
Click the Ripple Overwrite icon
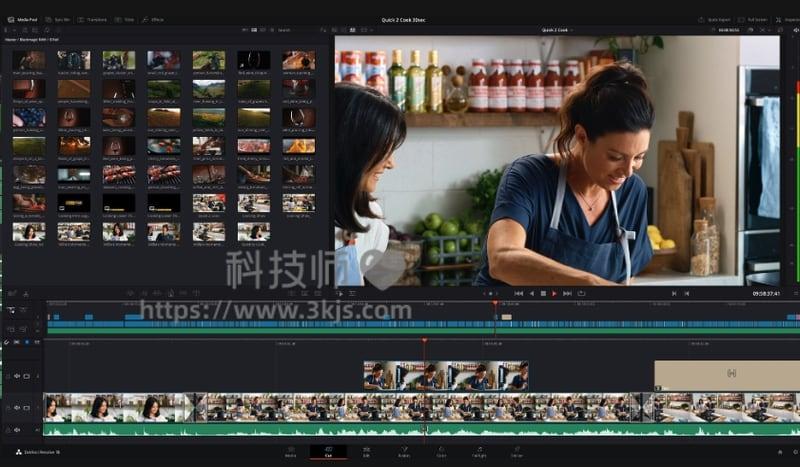coord(157,293)
